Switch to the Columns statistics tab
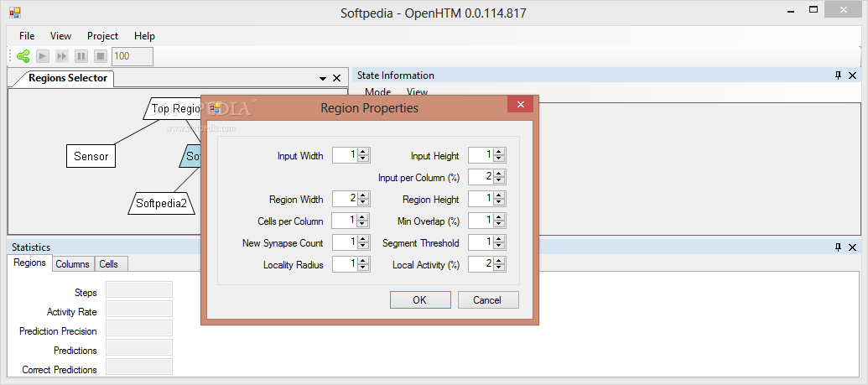The width and height of the screenshot is (868, 385). pyautogui.click(x=73, y=264)
